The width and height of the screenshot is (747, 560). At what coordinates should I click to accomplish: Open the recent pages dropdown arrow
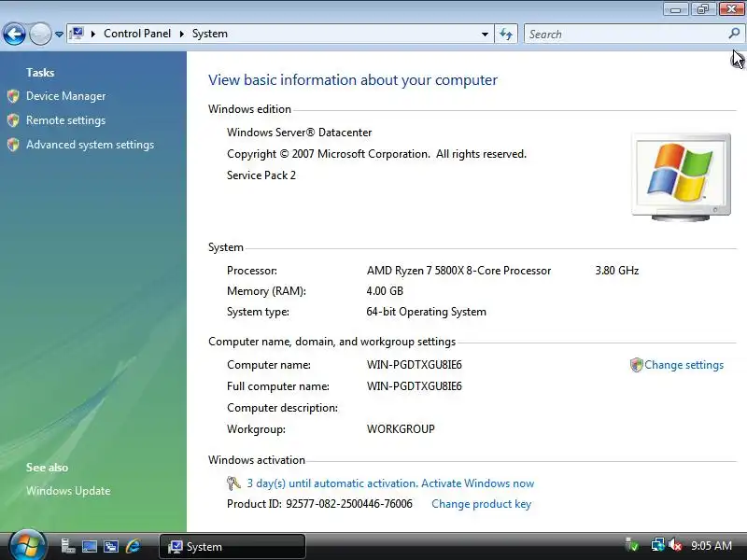point(59,35)
